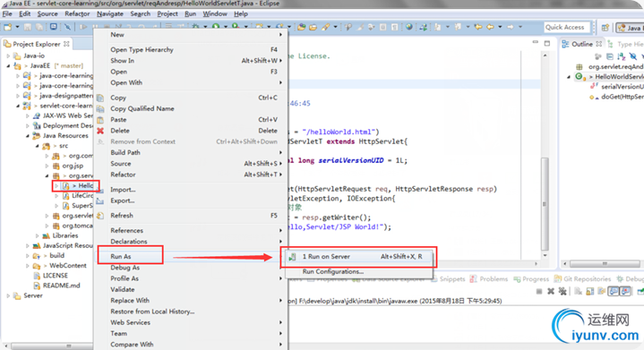The height and width of the screenshot is (350, 644).
Task: Click the Debug bug toolbar icon
Action: point(195,27)
